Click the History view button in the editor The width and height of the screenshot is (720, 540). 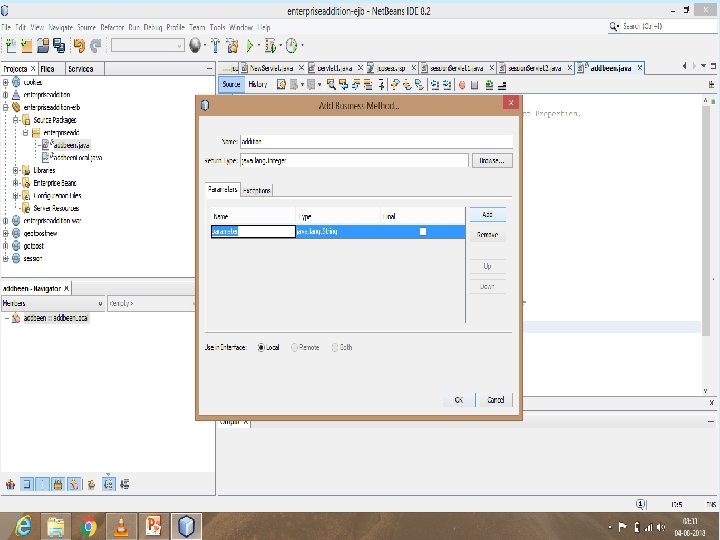pyautogui.click(x=257, y=84)
